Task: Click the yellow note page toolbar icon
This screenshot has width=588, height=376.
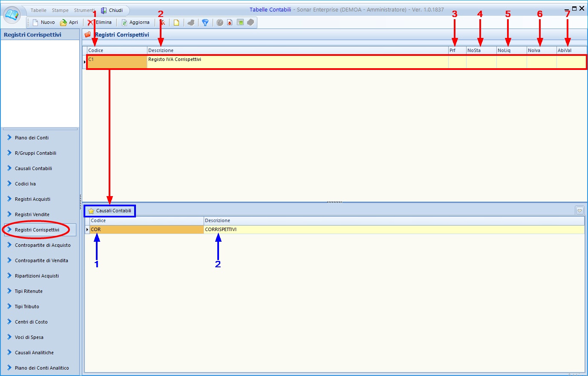Action: coord(176,23)
